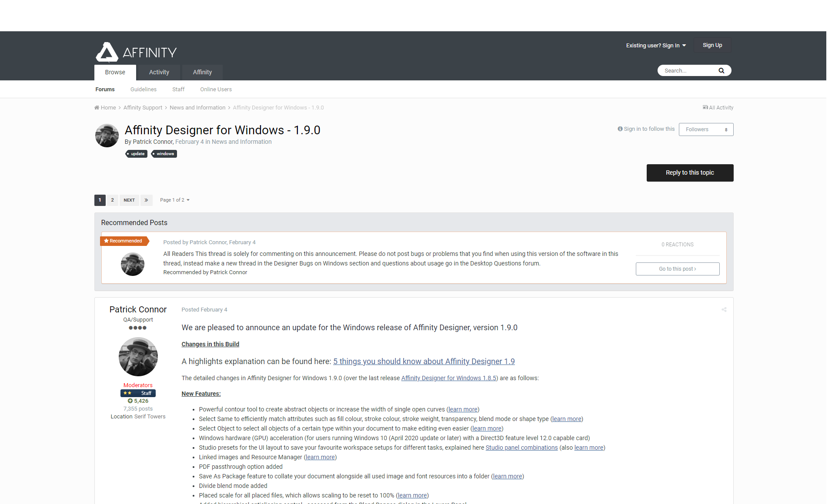Screen dimensions: 835x504
Task: Select the windows tag
Action: click(x=164, y=154)
